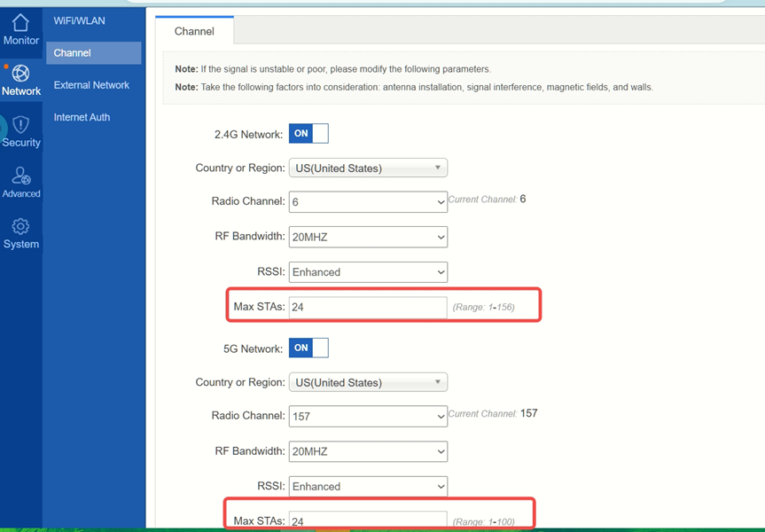Click the Network globe icon
The image size is (765, 532).
click(x=21, y=74)
